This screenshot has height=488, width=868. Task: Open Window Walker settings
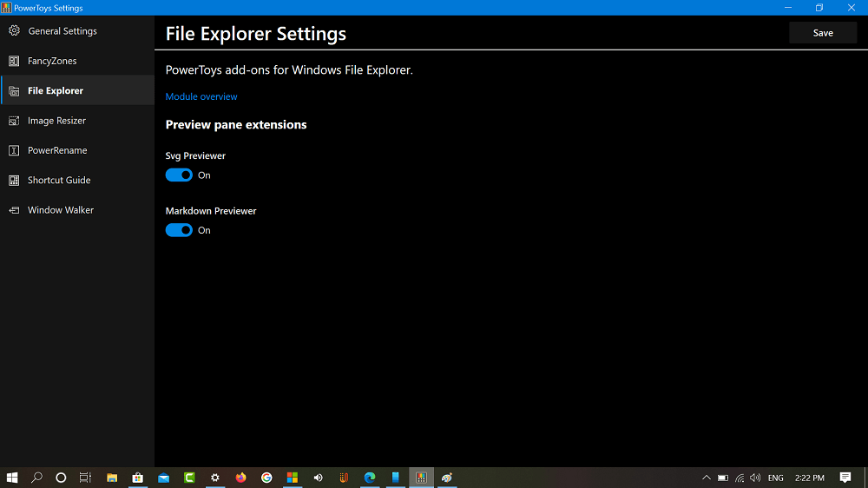pyautogui.click(x=77, y=210)
